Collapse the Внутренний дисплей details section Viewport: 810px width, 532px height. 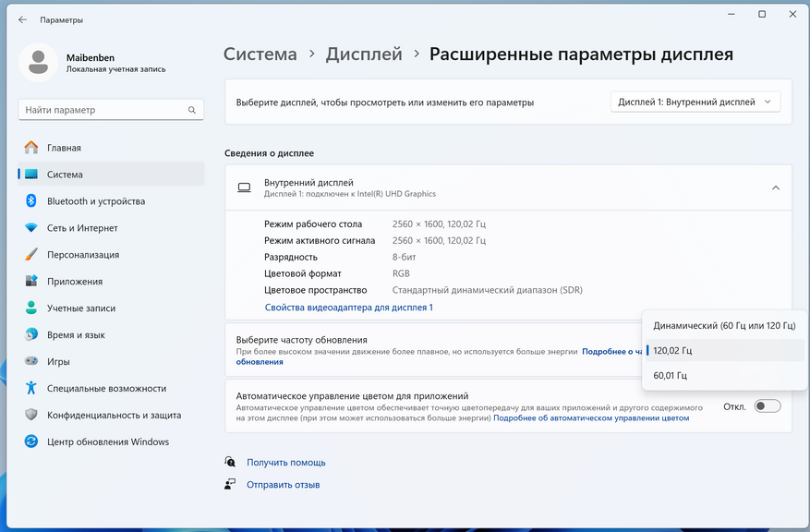776,188
